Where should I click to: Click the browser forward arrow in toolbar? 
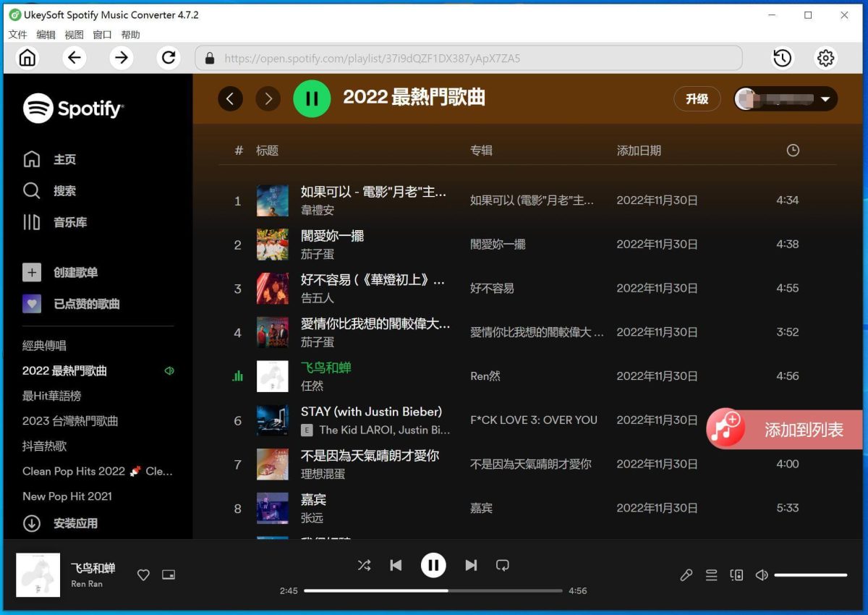point(122,57)
